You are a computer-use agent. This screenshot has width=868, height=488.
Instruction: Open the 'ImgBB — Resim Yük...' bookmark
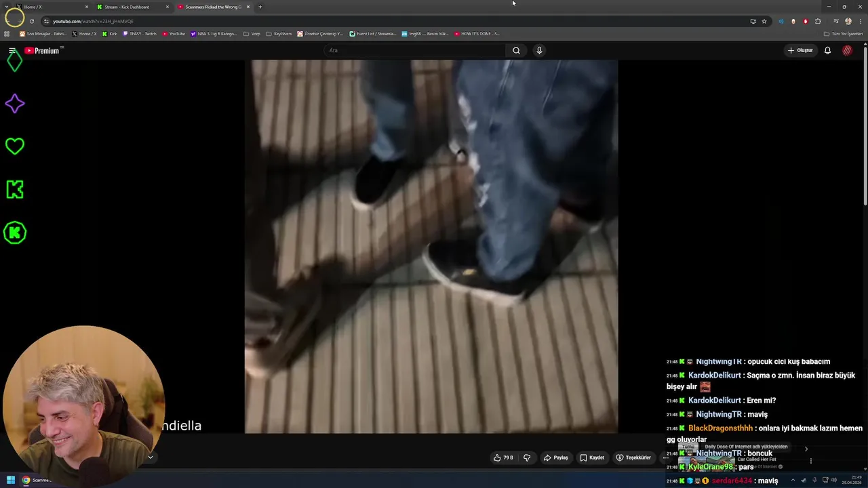425,34
